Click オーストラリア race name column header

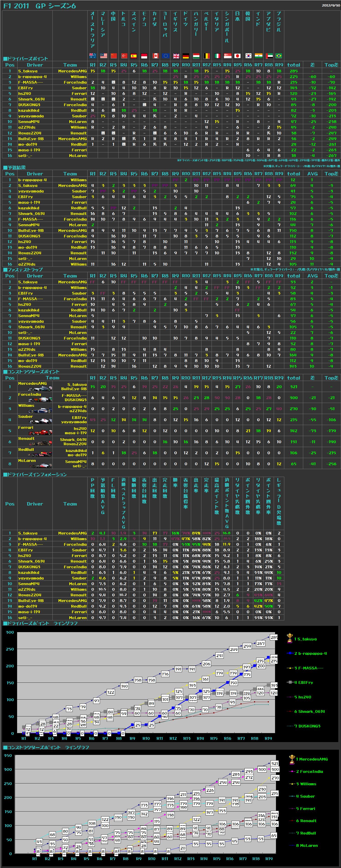[93, 30]
